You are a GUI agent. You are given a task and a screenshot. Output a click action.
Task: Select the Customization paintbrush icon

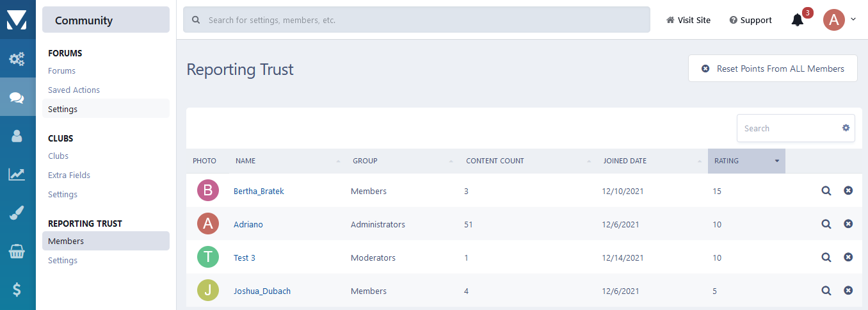coord(17,213)
